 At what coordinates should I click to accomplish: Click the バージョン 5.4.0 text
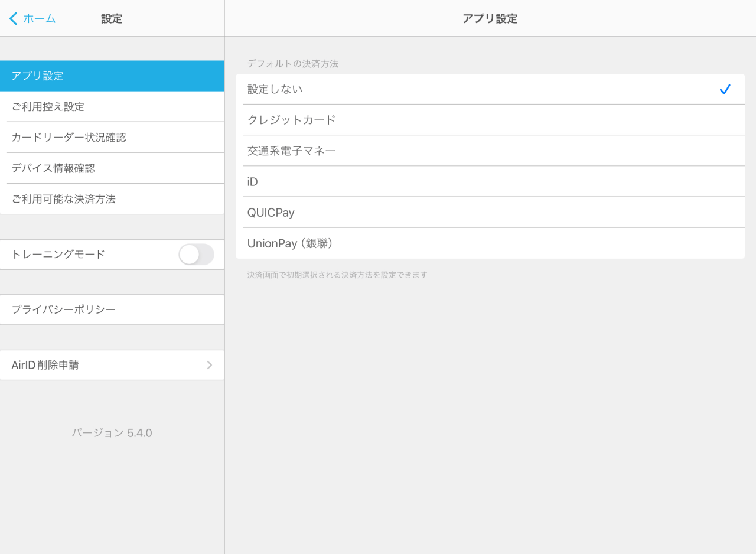[112, 433]
